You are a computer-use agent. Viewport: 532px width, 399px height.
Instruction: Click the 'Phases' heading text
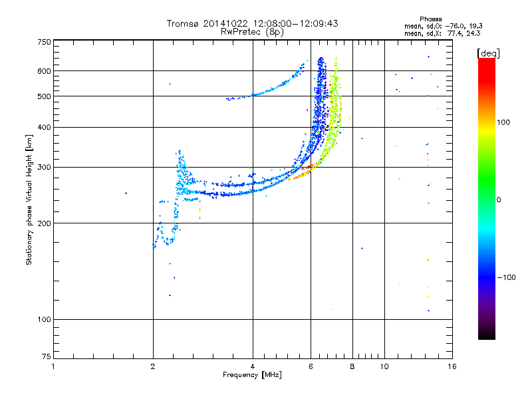coord(430,19)
